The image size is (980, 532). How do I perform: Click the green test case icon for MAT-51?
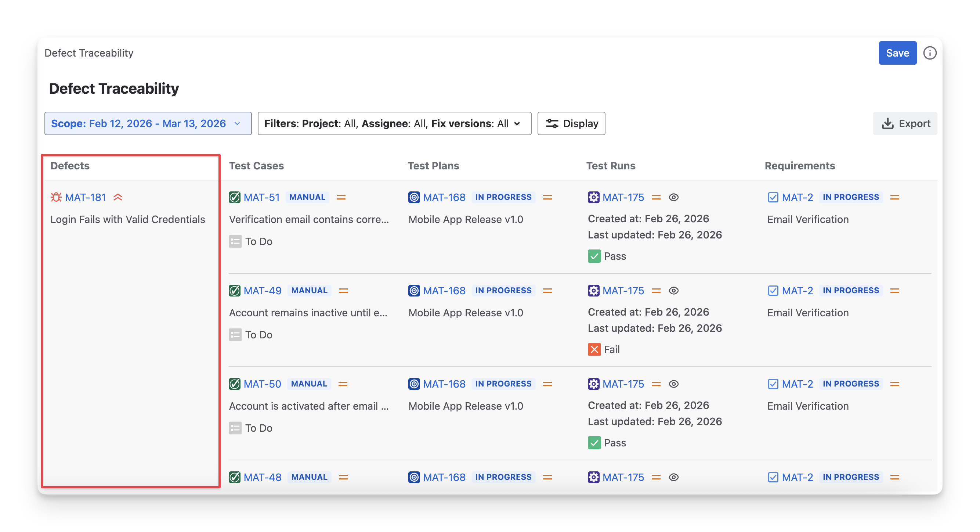coord(235,197)
